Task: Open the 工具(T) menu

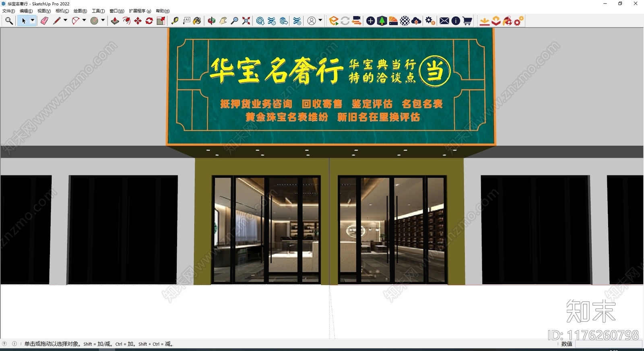Action: point(98,11)
